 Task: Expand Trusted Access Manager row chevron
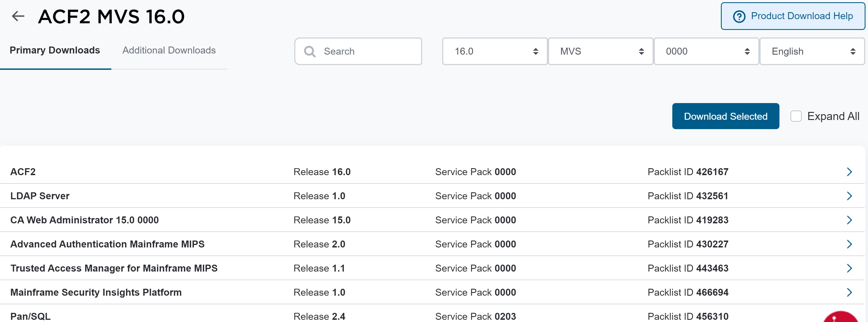[849, 269]
